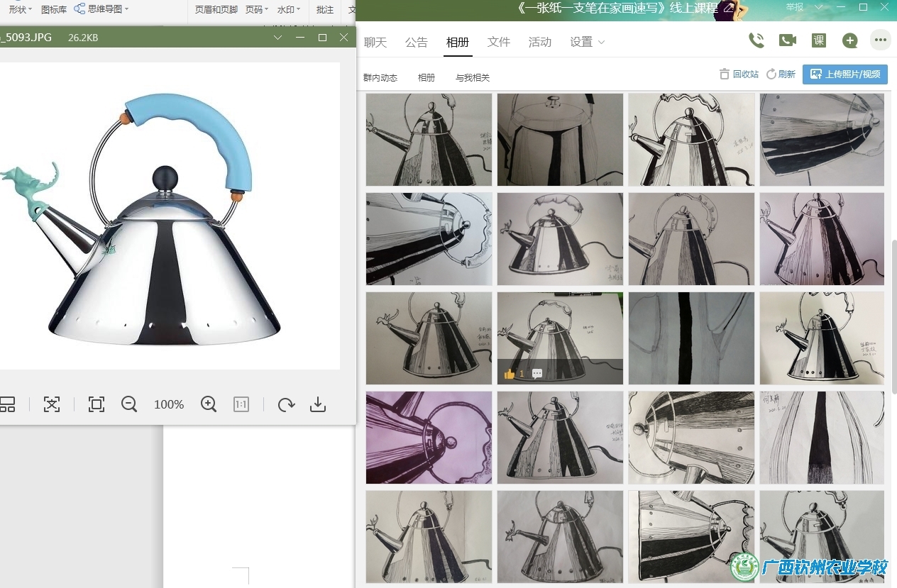Show image at 1:1 actual size
This screenshot has height=588, width=897.
click(x=241, y=404)
